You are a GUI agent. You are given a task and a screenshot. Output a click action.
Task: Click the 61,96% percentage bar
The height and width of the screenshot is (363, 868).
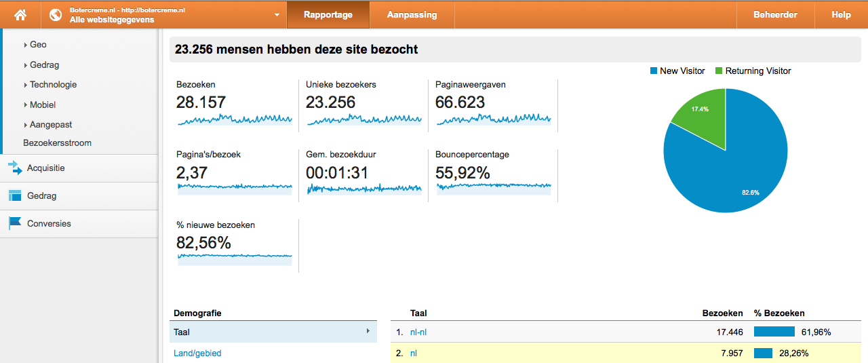click(774, 332)
